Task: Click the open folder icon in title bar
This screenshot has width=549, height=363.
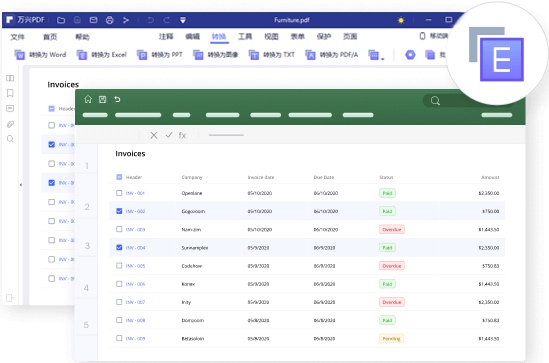Action: click(61, 20)
